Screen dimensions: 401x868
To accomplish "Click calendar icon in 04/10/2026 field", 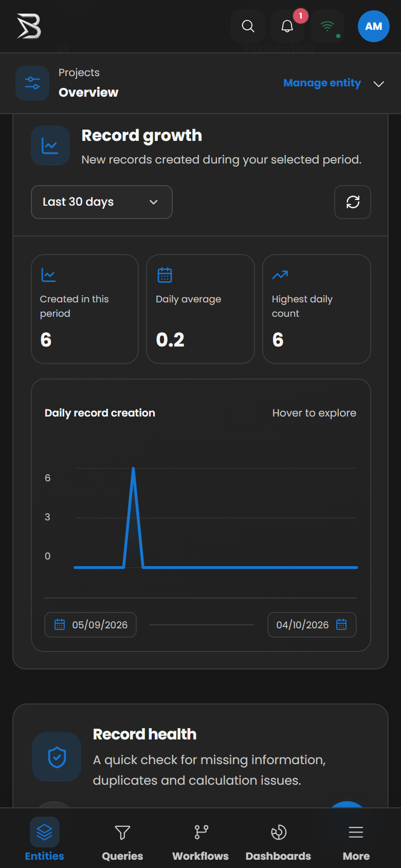I will pos(341,625).
